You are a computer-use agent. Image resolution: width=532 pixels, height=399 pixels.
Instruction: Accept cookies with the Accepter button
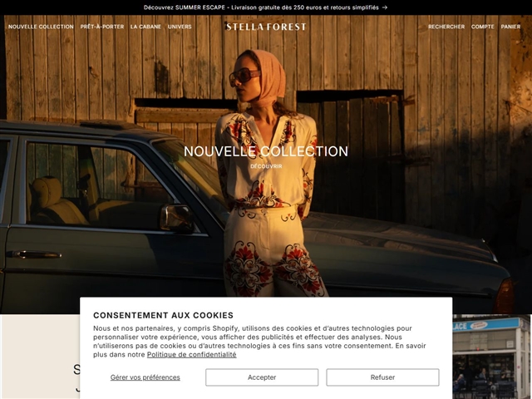tap(262, 377)
